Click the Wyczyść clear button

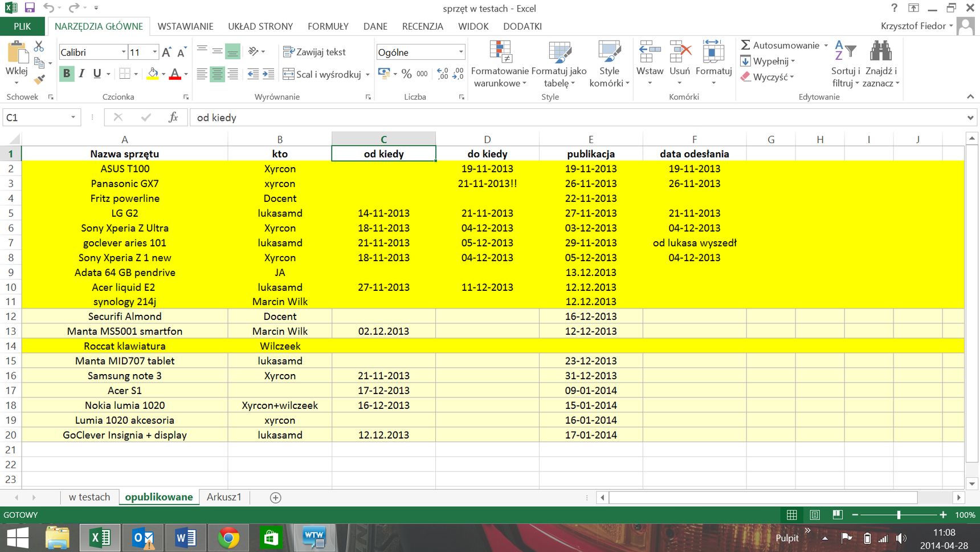pos(767,76)
